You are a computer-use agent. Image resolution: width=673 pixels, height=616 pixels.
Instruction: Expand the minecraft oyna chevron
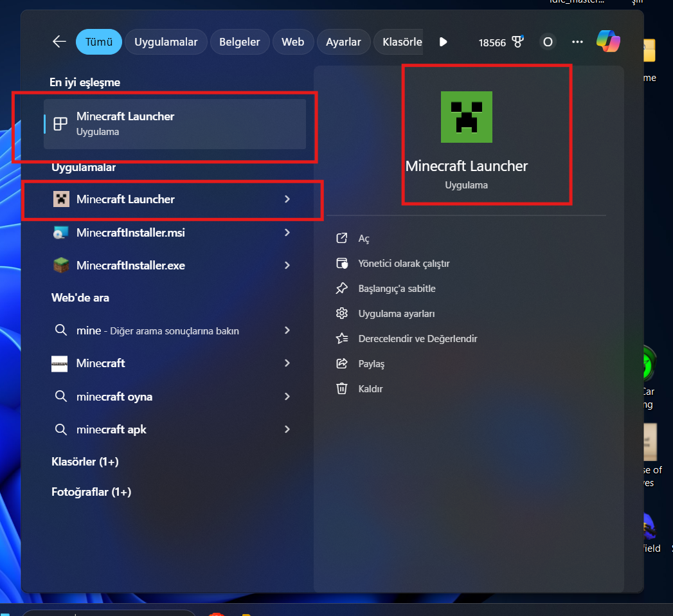(x=287, y=396)
